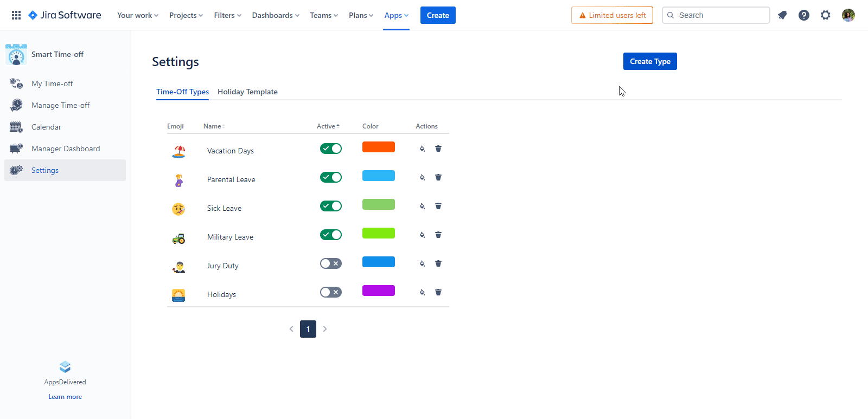Open the Jira notifications icon
Screen dimensions: 868x419
click(782, 15)
